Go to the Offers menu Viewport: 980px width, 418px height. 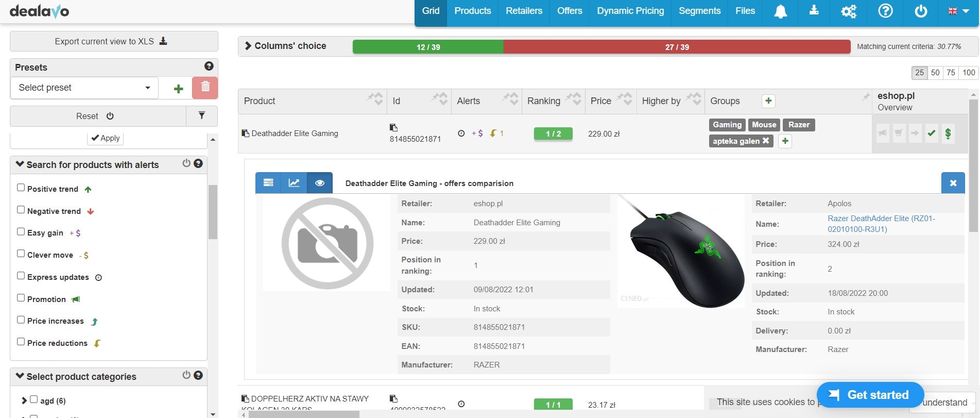(x=570, y=11)
